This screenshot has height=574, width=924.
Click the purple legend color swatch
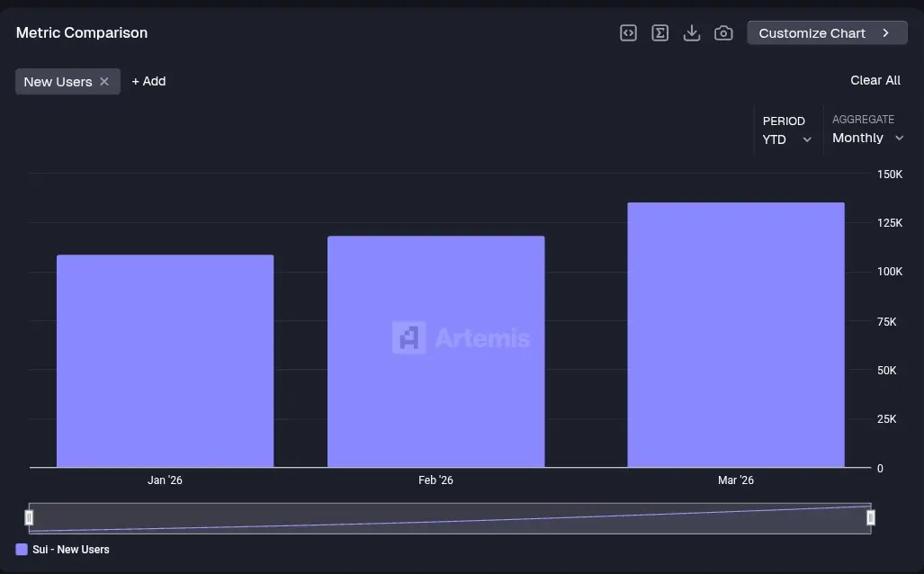coord(22,549)
